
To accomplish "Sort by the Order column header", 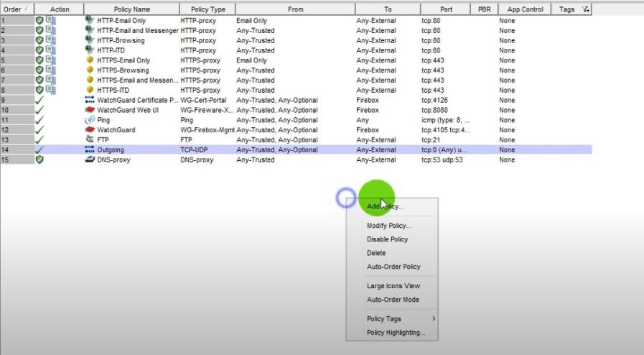I will pos(17,9).
